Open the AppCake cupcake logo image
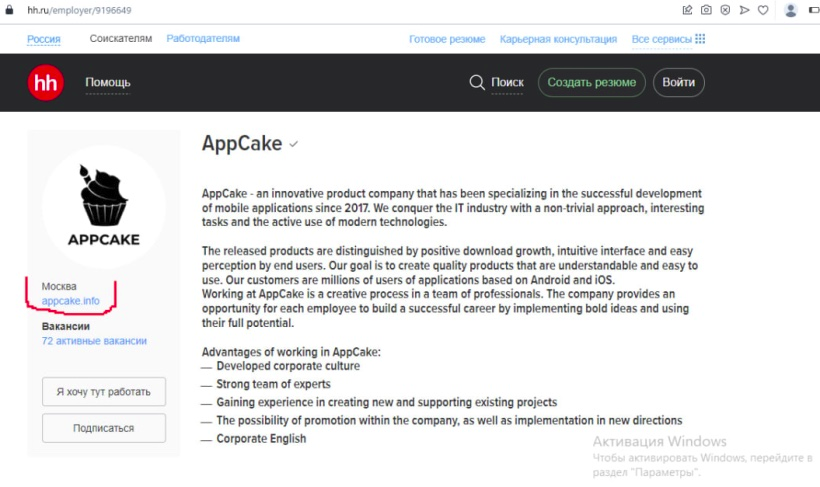 click(x=104, y=207)
